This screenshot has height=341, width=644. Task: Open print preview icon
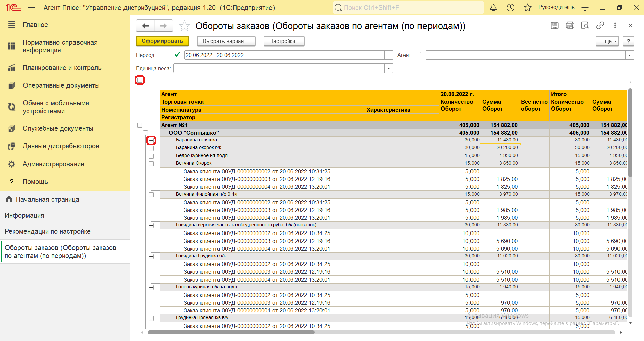coord(585,25)
